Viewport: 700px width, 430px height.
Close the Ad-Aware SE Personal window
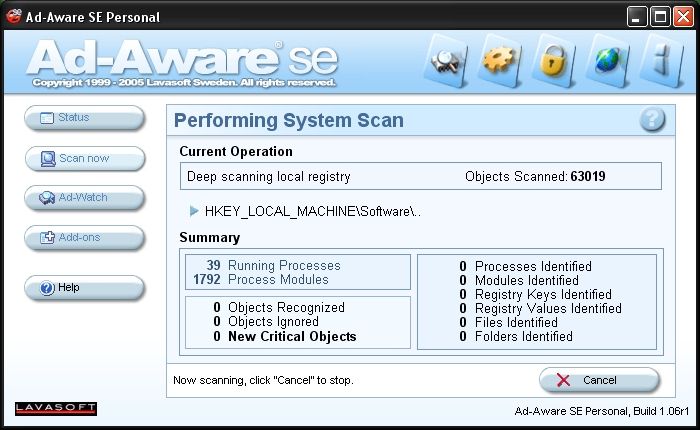point(683,17)
